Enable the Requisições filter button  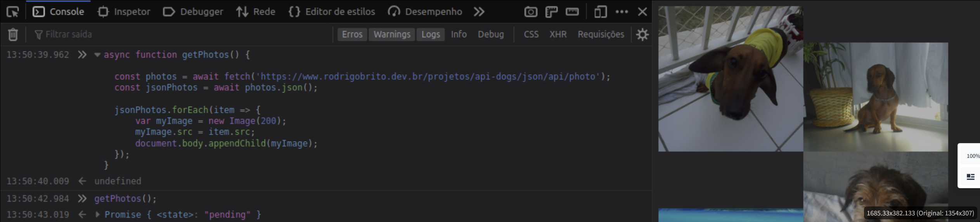pyautogui.click(x=601, y=35)
